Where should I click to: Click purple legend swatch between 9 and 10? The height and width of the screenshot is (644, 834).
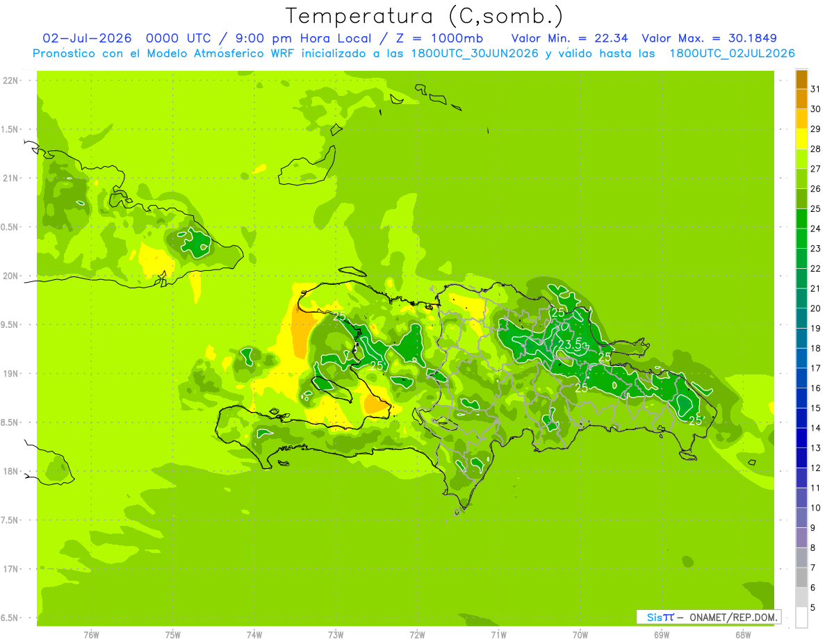[x=801, y=518]
